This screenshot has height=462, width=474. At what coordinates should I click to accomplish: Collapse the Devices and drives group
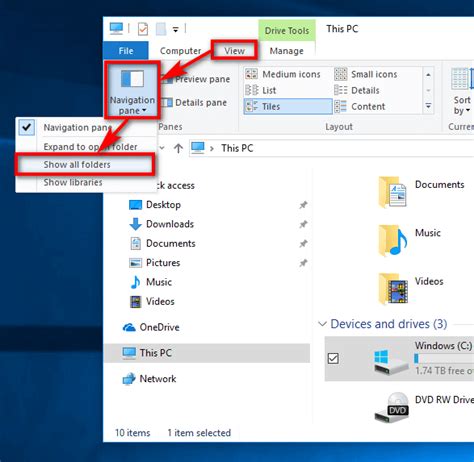322,324
